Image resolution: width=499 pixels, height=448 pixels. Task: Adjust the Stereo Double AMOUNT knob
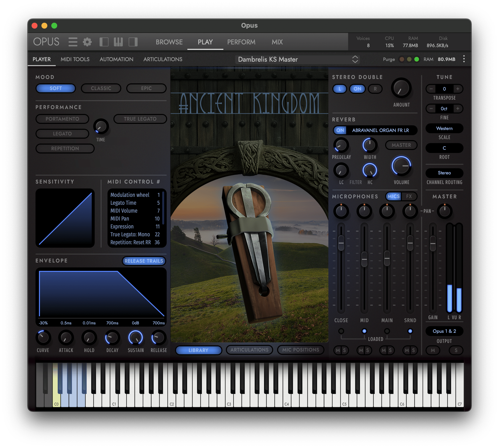pyautogui.click(x=401, y=88)
